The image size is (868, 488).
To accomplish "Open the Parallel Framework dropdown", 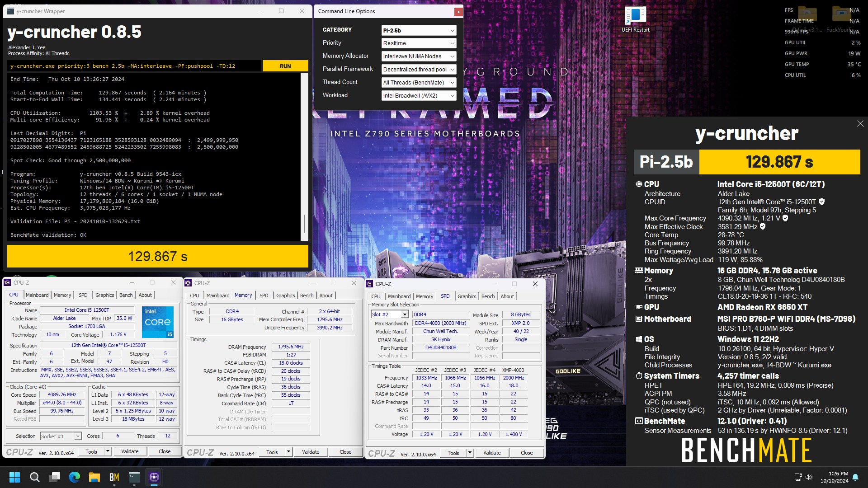I will 419,70.
